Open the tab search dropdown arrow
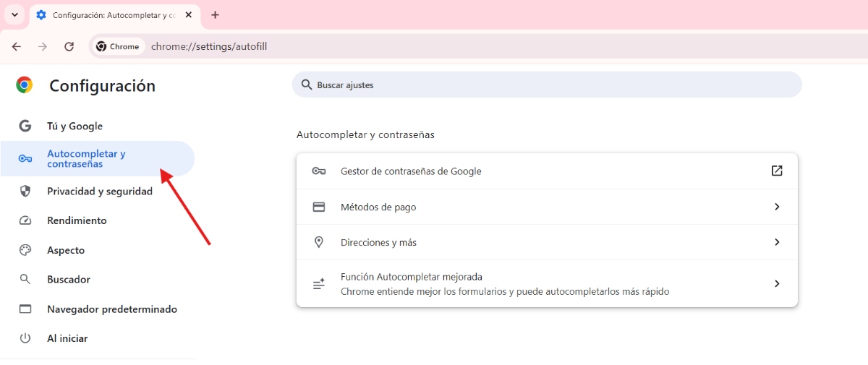The height and width of the screenshot is (365, 868). click(14, 14)
